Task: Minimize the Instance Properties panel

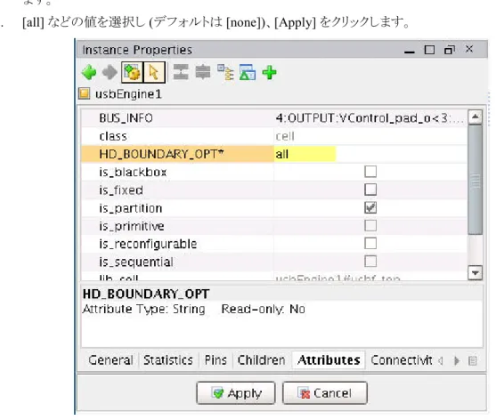Action: (x=410, y=52)
